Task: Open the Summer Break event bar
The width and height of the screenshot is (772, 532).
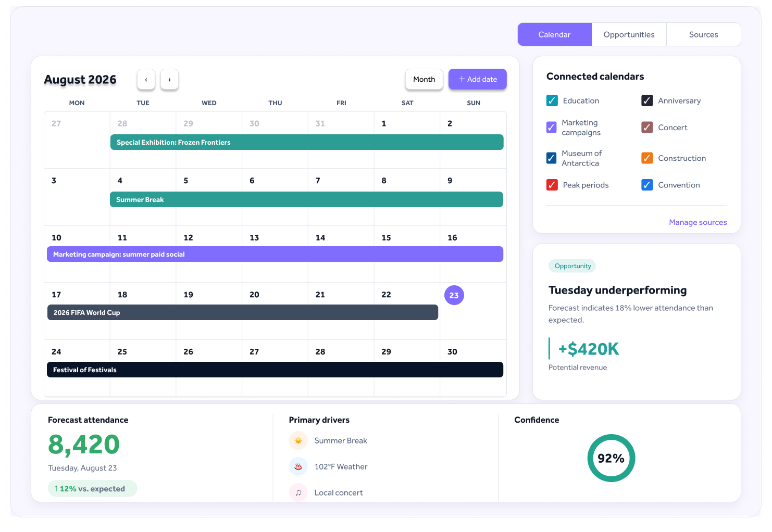Action: click(306, 199)
